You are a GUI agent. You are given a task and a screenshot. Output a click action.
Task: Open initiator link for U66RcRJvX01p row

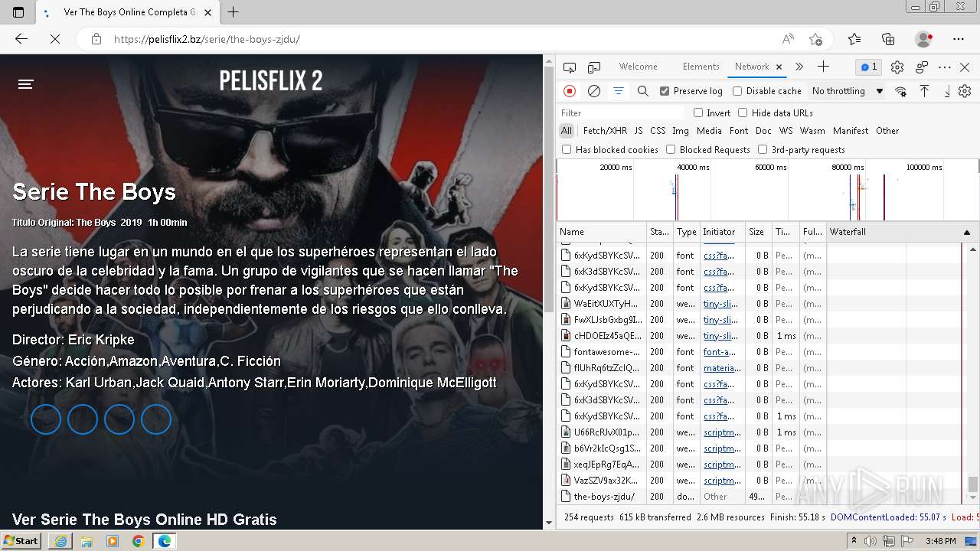[x=722, y=432]
